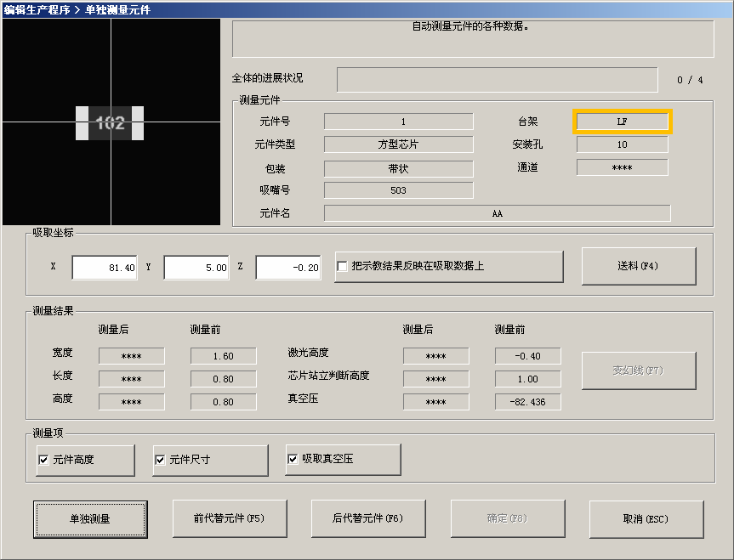The height and width of the screenshot is (560, 734).
Task: Click the title 编辑生产程序 > 单独测量元件
Action: [77, 10]
